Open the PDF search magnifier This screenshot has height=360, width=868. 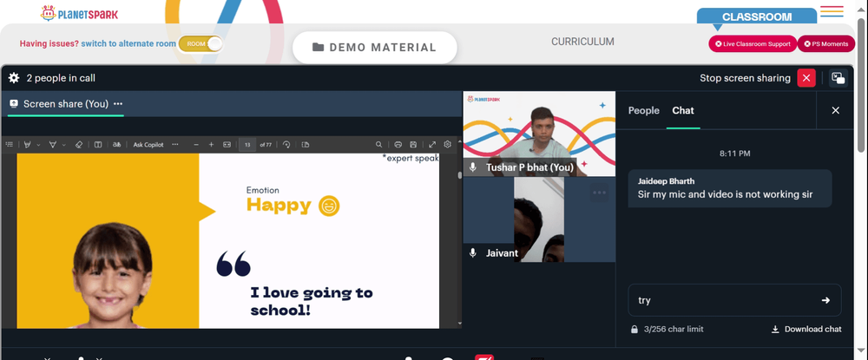point(378,144)
